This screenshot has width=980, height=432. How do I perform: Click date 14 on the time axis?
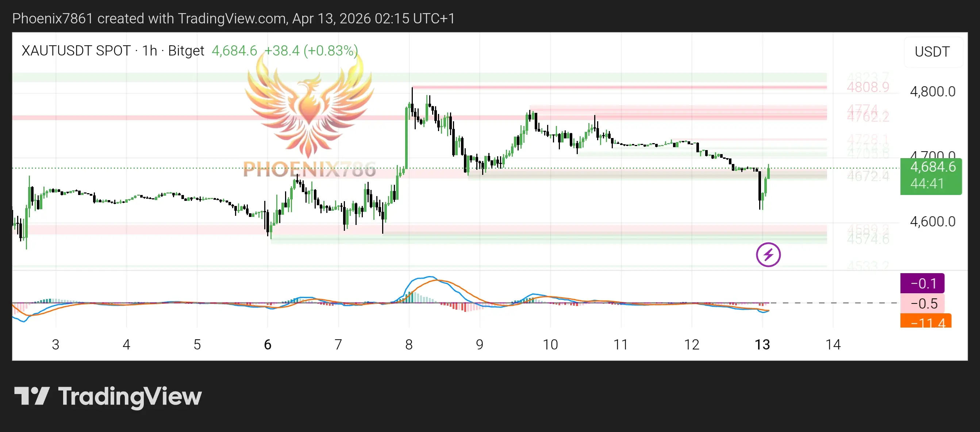833,345
